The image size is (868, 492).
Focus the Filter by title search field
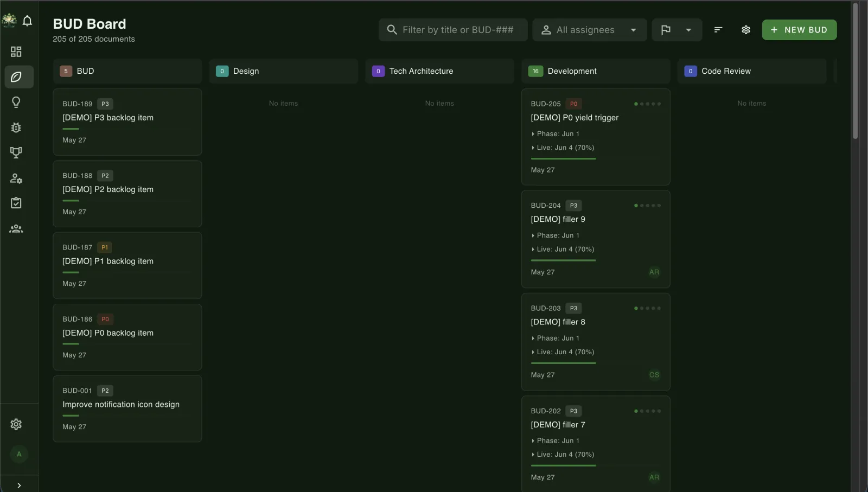click(453, 30)
